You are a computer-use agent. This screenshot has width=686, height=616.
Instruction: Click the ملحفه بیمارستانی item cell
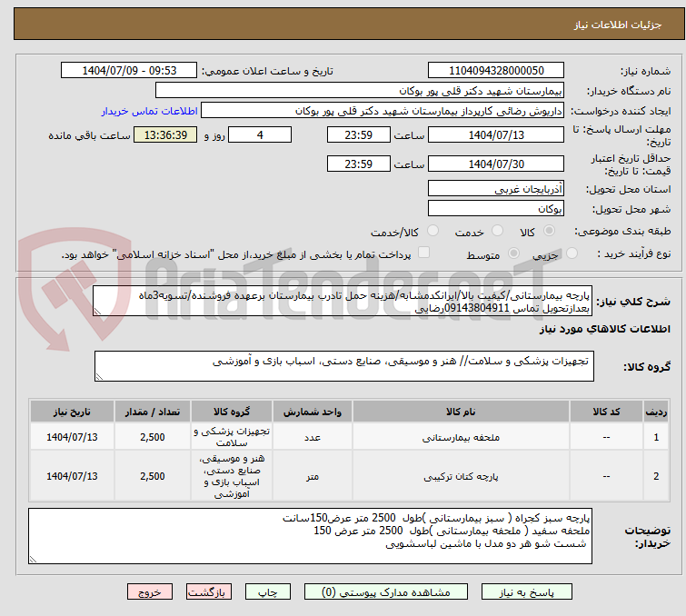pos(461,437)
